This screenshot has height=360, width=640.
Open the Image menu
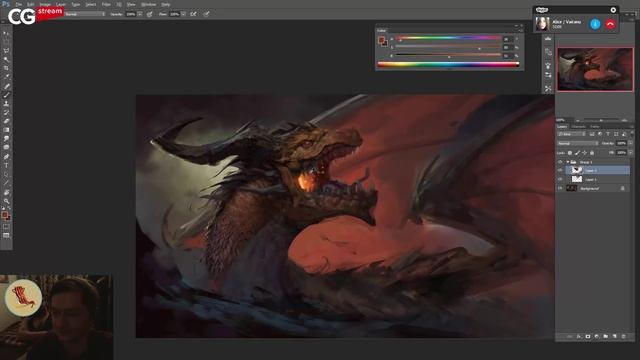pos(44,4)
